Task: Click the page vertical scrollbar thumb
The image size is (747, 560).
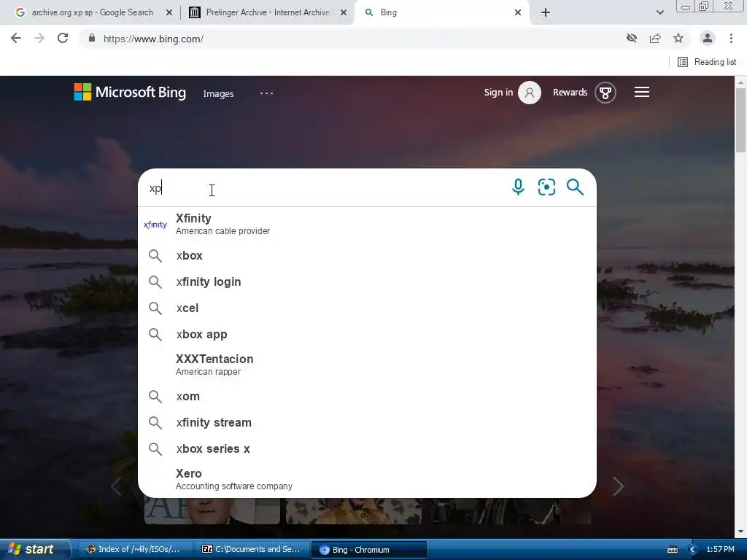Action: [x=740, y=120]
